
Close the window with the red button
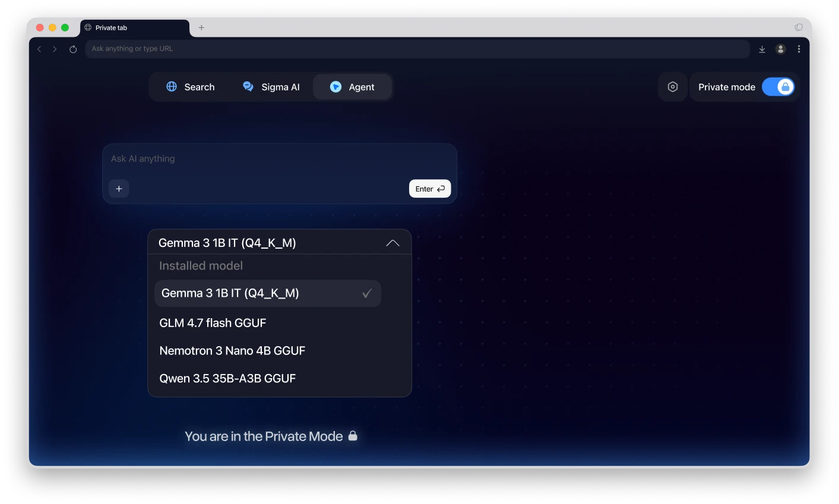click(x=40, y=27)
